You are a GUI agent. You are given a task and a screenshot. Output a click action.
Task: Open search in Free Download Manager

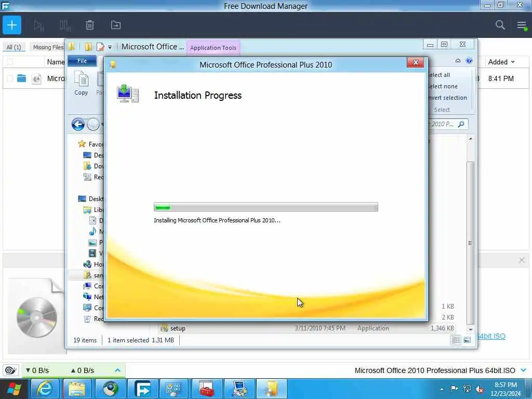click(500, 25)
